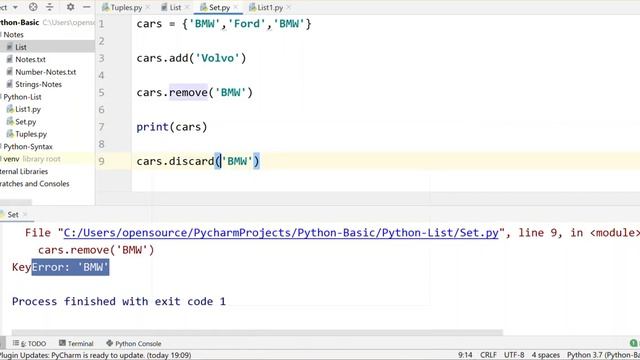The width and height of the screenshot is (640, 360).
Task: Click the 9:14 cursor position indicator
Action: (x=465, y=355)
